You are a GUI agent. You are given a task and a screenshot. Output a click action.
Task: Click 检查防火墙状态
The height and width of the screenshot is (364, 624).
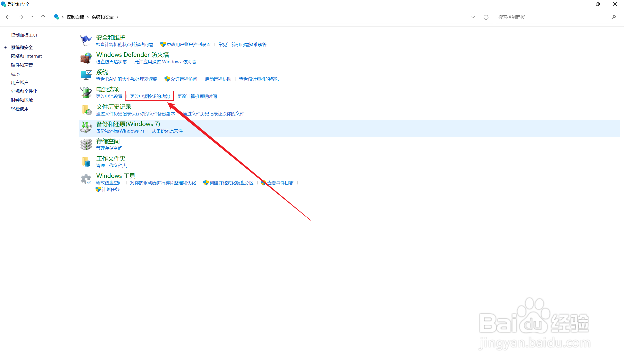click(x=111, y=62)
